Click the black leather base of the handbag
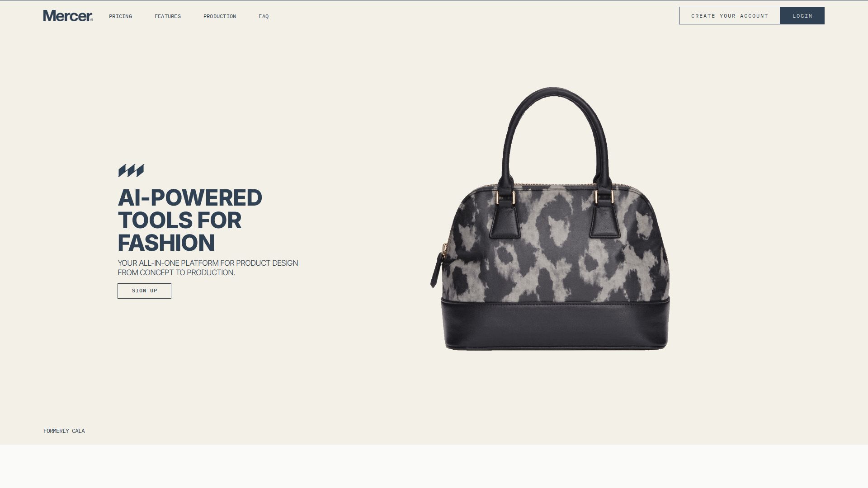This screenshot has height=488, width=868. tap(556, 324)
